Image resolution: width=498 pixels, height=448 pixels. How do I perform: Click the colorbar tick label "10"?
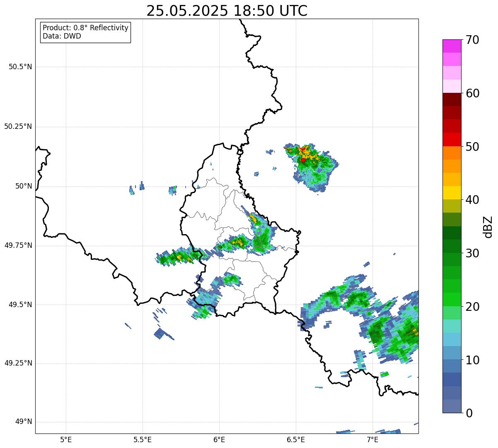point(472,360)
